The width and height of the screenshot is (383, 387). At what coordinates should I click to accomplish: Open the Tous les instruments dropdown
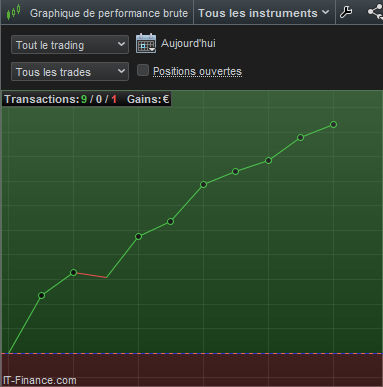[264, 13]
